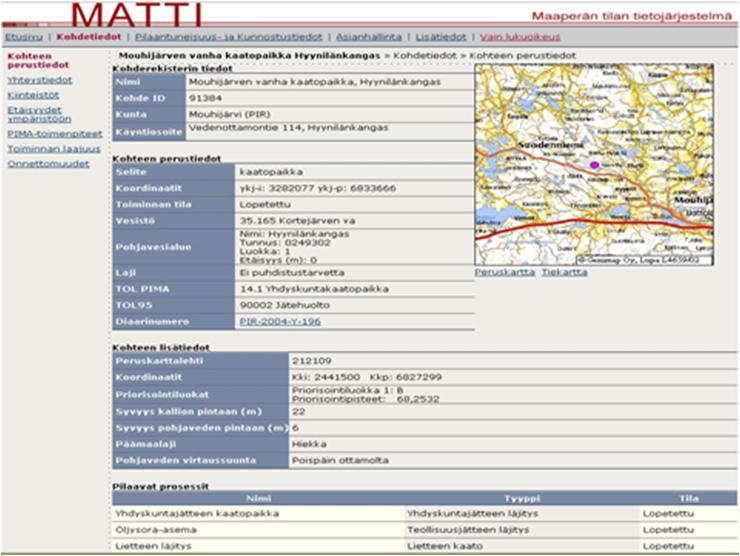740x556 pixels.
Task: Open Yhteystiedot in the sidebar
Action: pos(40,80)
